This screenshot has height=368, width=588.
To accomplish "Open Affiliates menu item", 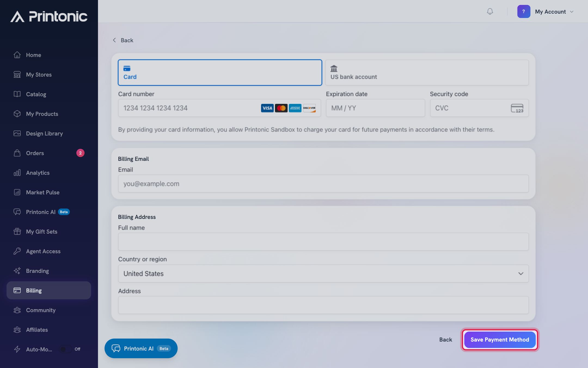I will pyautogui.click(x=49, y=330).
